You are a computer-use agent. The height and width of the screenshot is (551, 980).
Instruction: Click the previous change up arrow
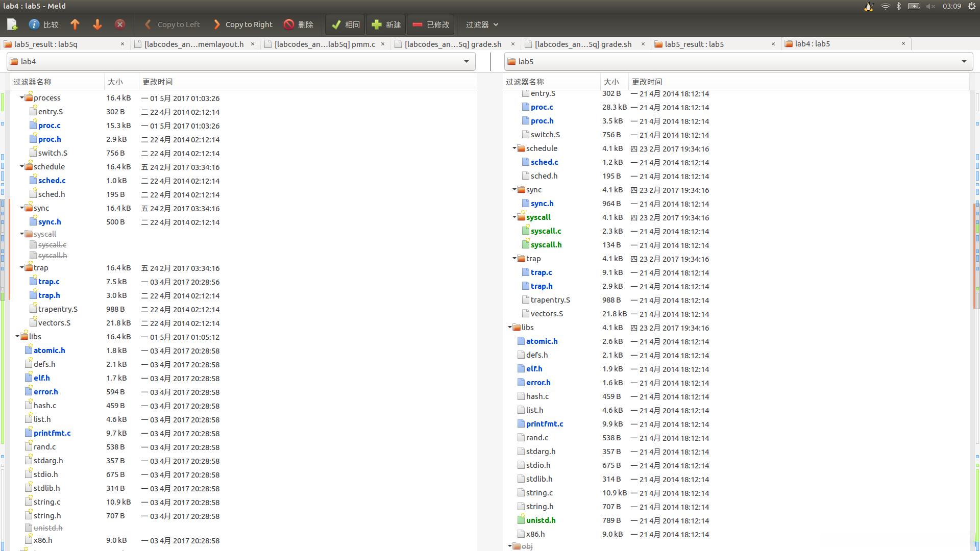coord(75,24)
